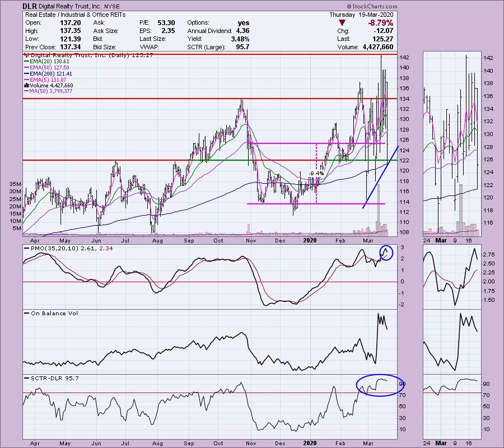Click the Annual Dividend value 4.36
The image size is (504, 448).
(x=242, y=31)
